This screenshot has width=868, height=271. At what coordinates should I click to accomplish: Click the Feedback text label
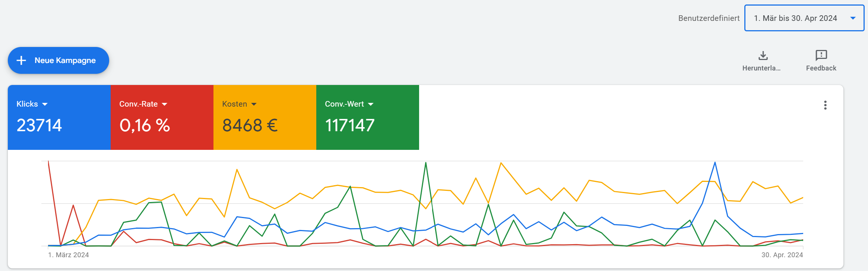coord(821,68)
